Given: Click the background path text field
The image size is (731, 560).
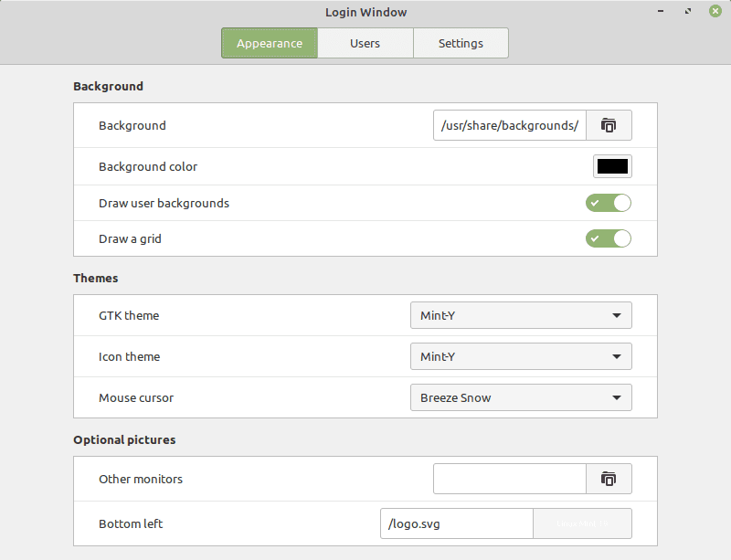Looking at the screenshot, I should click(509, 125).
